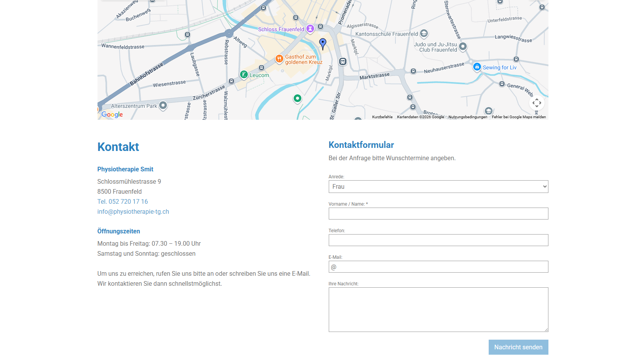Click the Kurzbefehle map shortcuts button
The width and height of the screenshot is (644, 362).
[382, 117]
